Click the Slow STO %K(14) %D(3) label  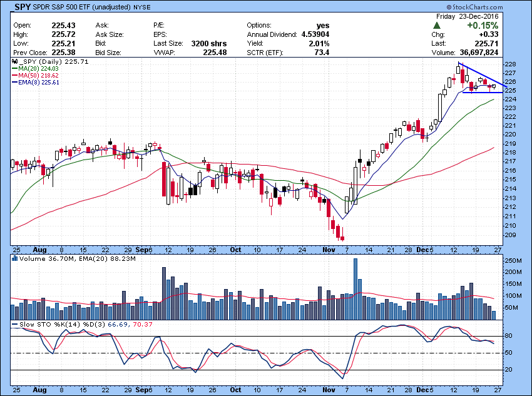tap(63, 325)
